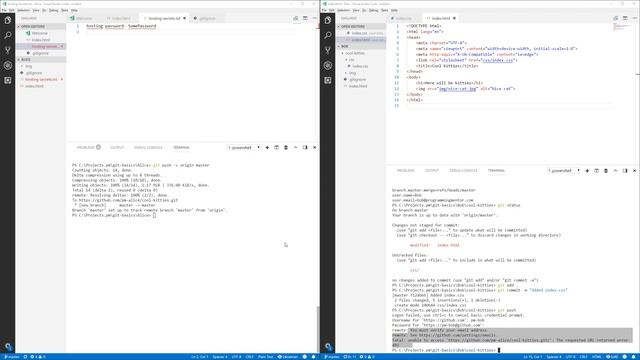Open Explorer view in Bob's right window
Screen dimensions: 640x360
coord(328,20)
